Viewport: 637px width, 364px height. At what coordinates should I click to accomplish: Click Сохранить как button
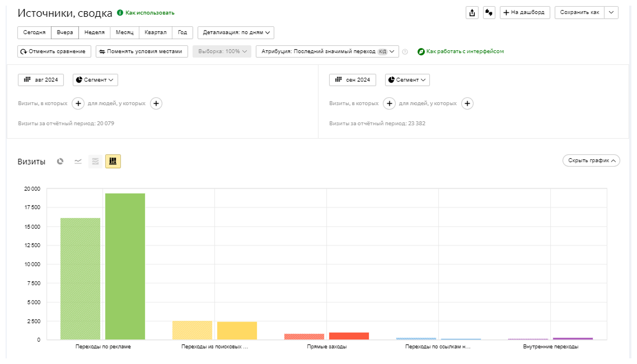(580, 12)
